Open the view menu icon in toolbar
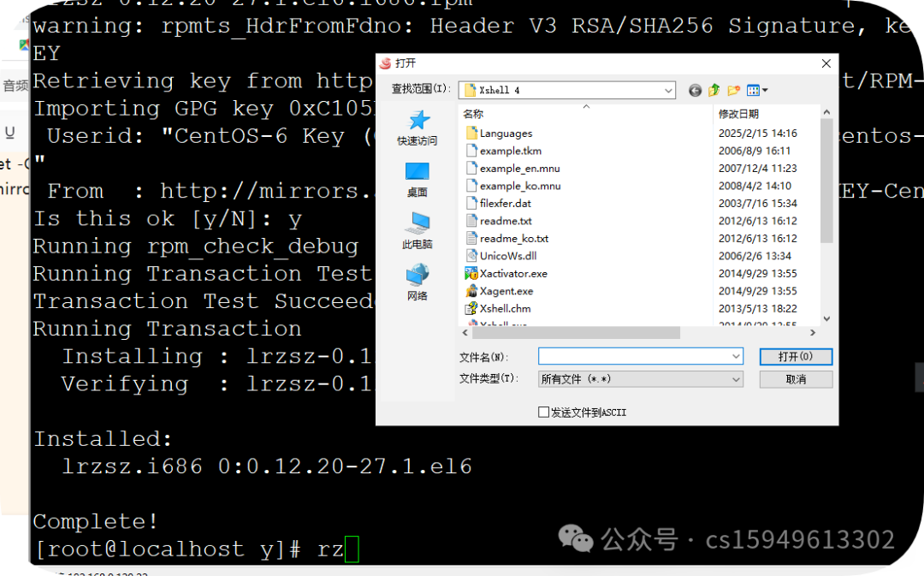This screenshot has height=576, width=924. pyautogui.click(x=756, y=90)
